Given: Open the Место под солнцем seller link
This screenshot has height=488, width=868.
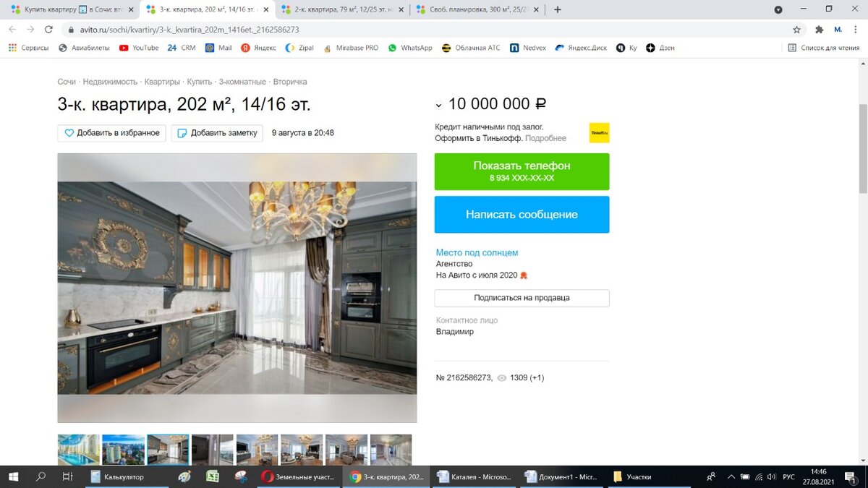Looking at the screenshot, I should [477, 252].
